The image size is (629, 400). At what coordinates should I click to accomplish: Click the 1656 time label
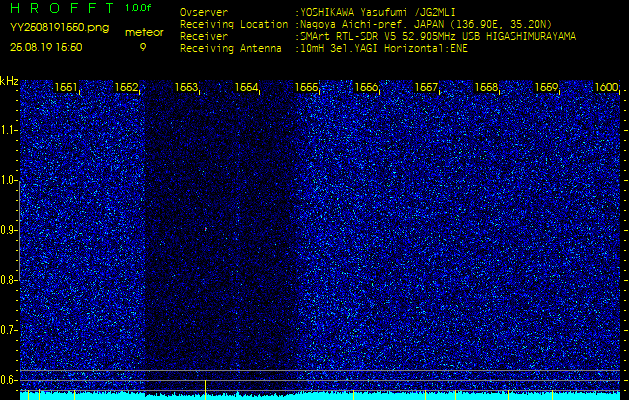point(366,87)
